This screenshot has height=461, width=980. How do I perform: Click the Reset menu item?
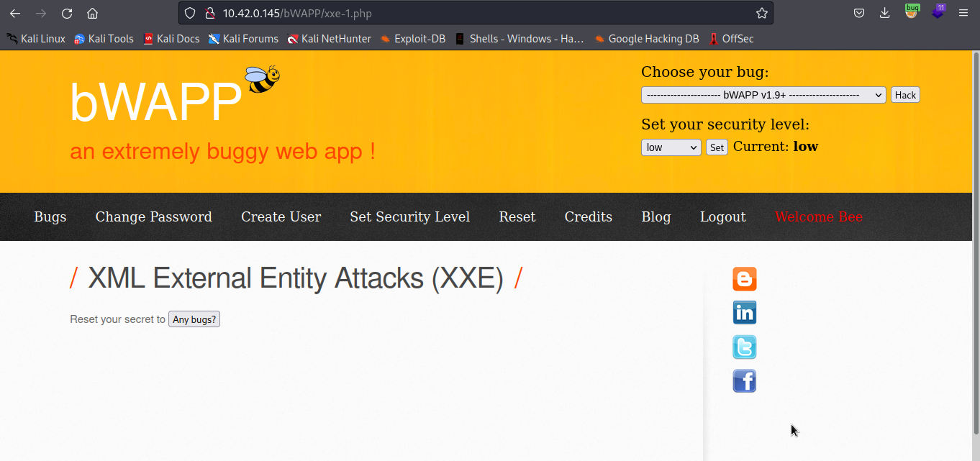click(517, 217)
